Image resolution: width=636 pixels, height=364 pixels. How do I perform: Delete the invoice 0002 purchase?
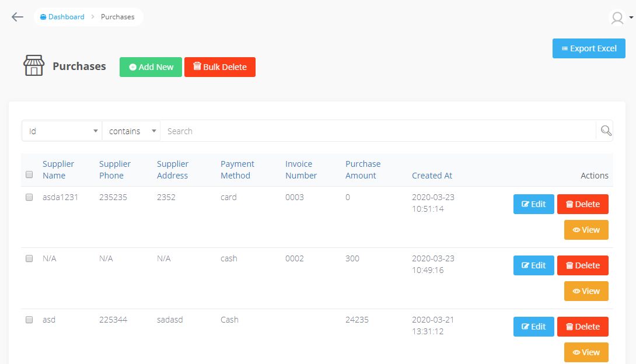582,265
